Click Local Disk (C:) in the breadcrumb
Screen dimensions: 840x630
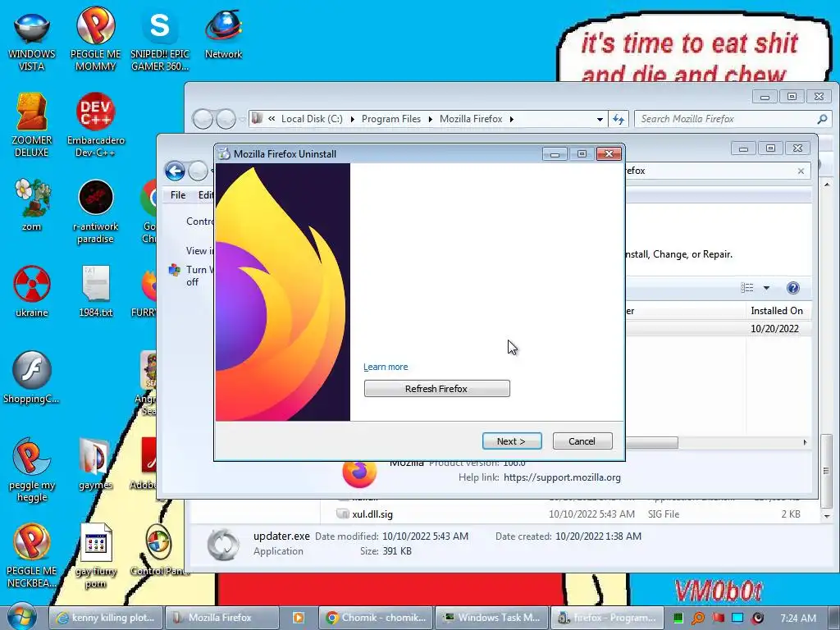[312, 119]
